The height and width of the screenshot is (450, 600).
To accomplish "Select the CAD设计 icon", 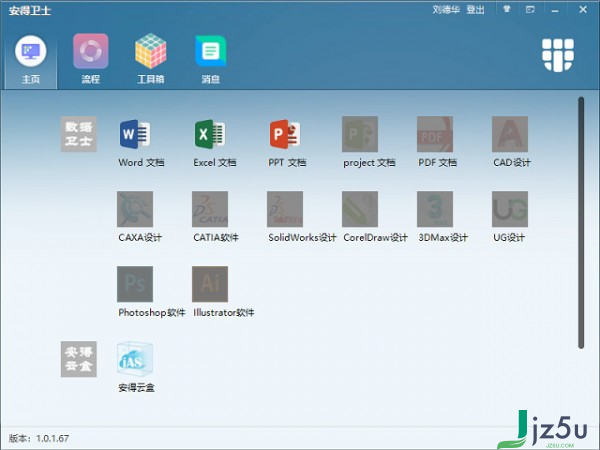I will click(x=510, y=134).
